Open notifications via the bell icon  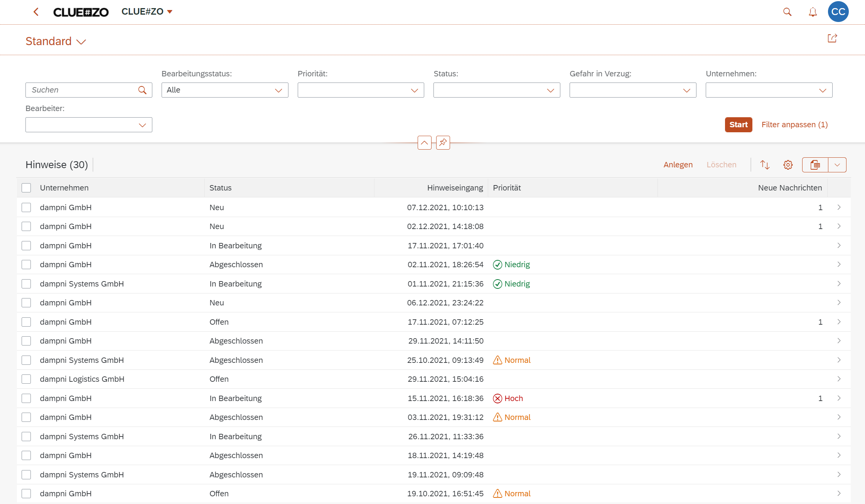pos(813,12)
